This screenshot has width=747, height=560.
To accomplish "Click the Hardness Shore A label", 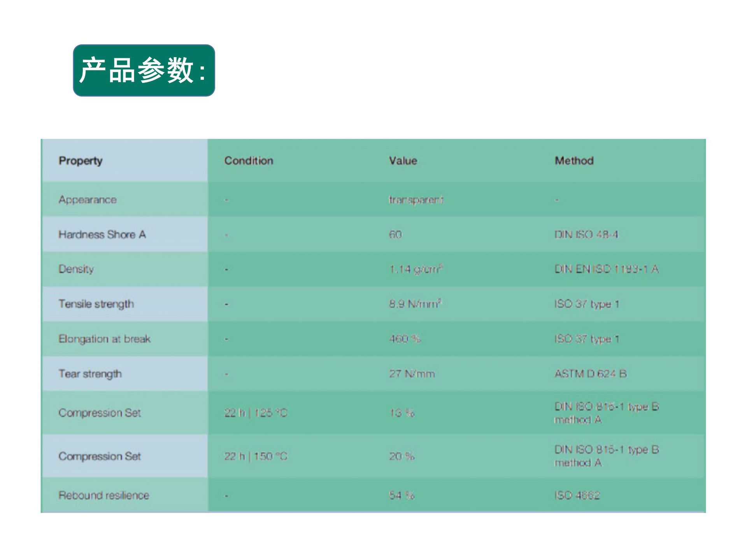I will [x=102, y=234].
